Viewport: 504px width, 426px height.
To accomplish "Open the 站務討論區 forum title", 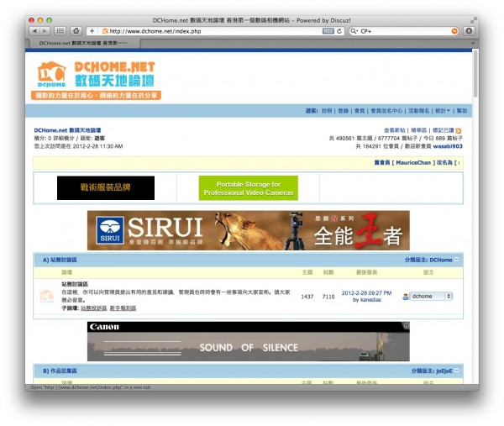I will click(x=75, y=284).
